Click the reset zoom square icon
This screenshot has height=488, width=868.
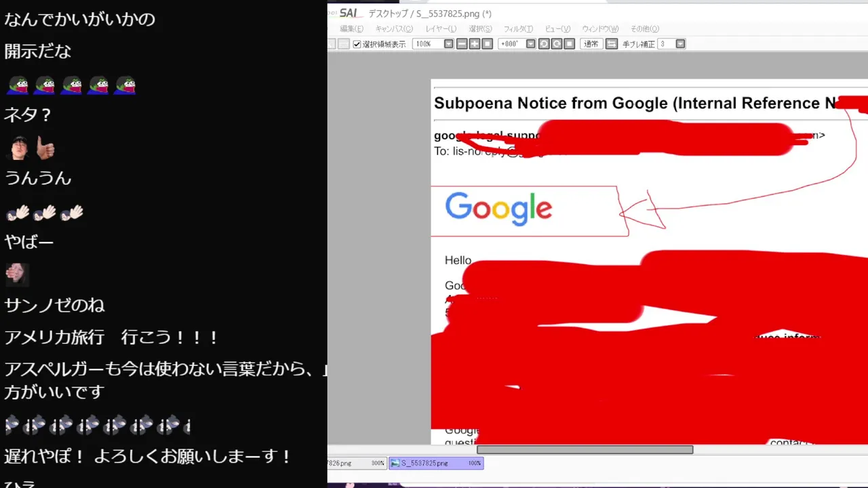[487, 44]
